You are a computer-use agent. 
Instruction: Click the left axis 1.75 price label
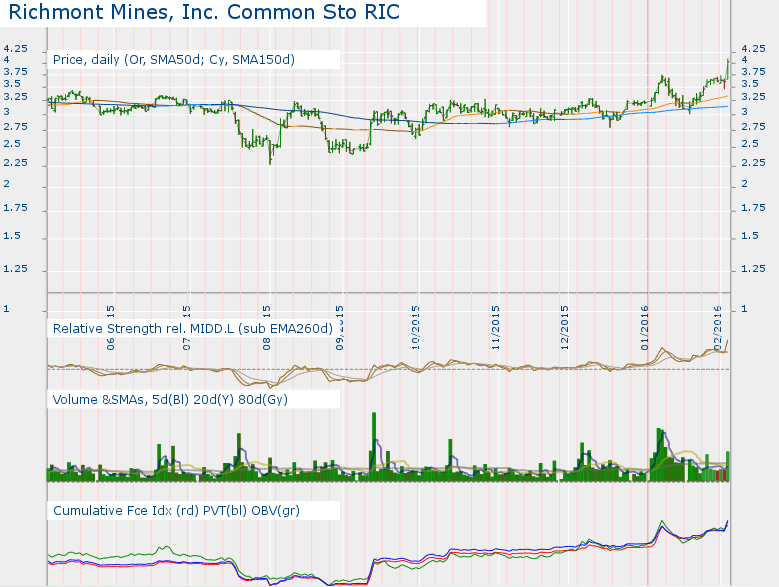pos(15,208)
